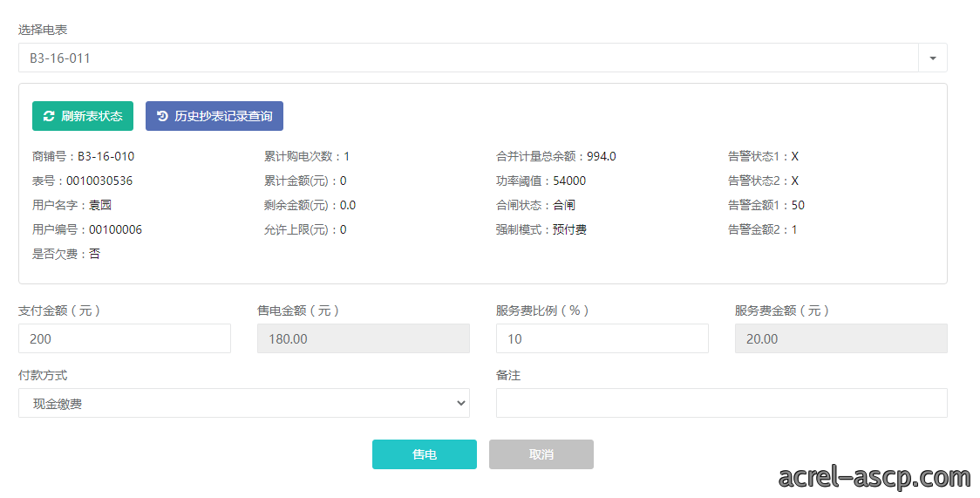The width and height of the screenshot is (980, 498).
Task: Click the 合并计量总余额 994.0 value
Action: tap(602, 157)
